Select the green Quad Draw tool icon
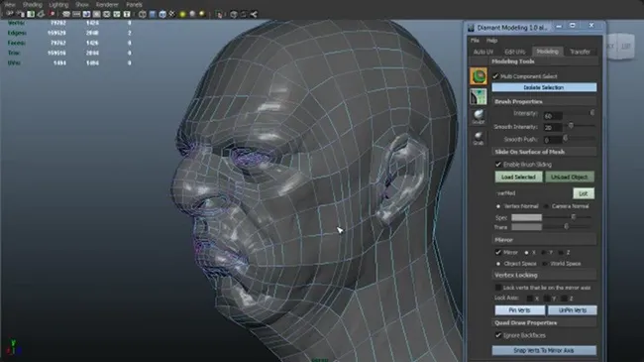Viewport: 644px width, 362px height. (479, 76)
